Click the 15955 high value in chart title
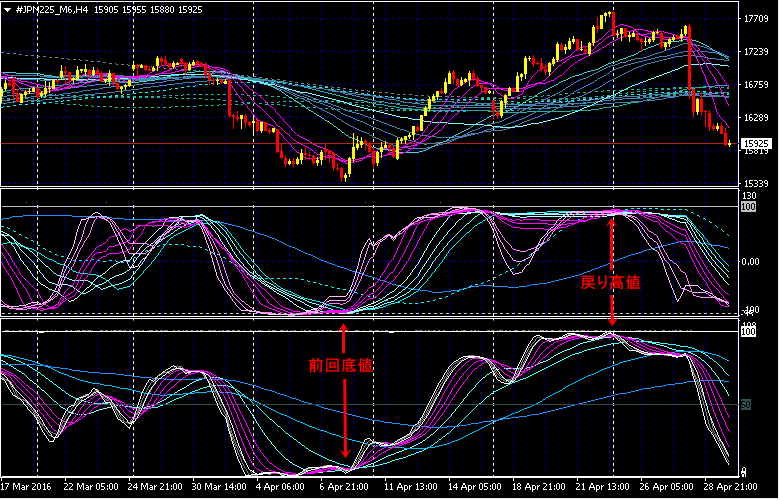The height and width of the screenshot is (500, 780). (x=133, y=10)
